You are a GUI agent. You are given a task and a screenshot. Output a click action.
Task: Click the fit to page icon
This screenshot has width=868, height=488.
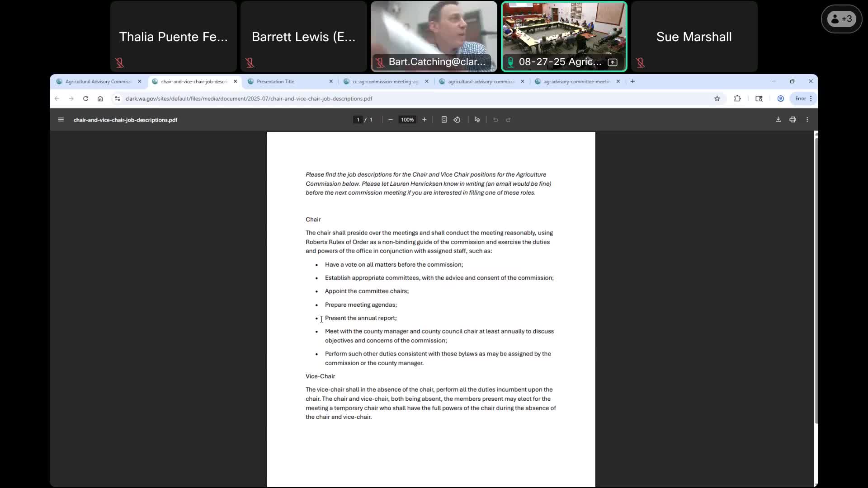tap(444, 120)
